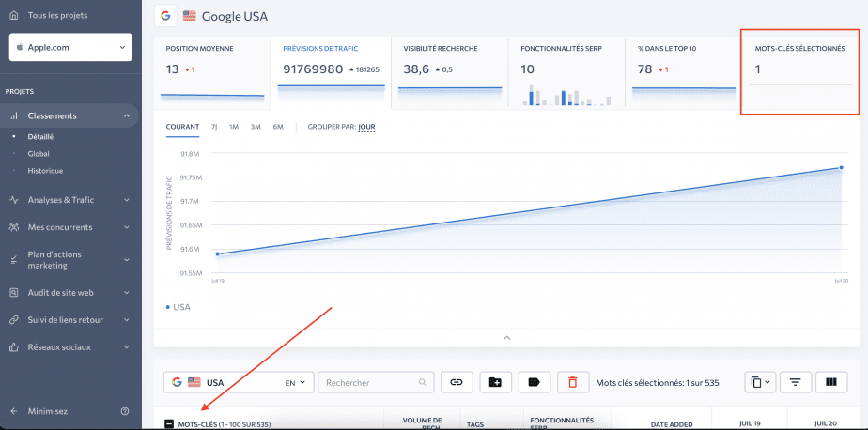Screen dimensions: 868x430
Task: Open the columns settings icon
Action: [x=831, y=382]
